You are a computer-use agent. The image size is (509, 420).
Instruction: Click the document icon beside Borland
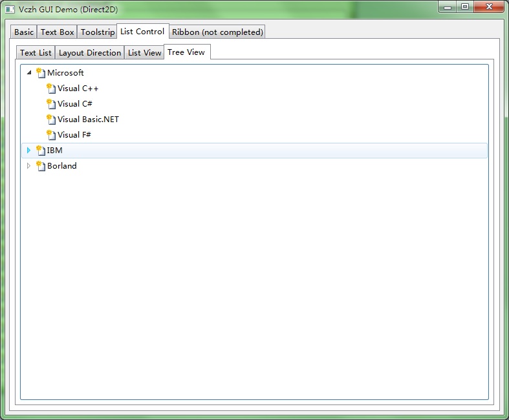41,166
